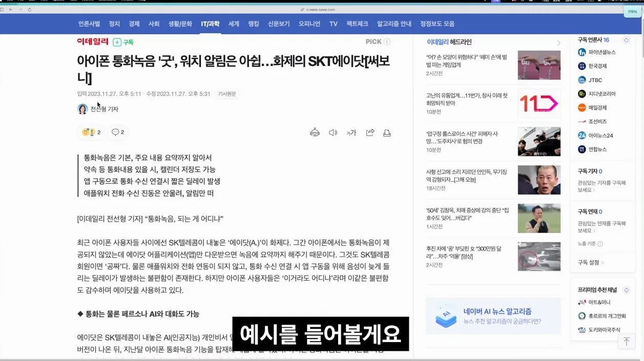Refresh subscribed press list 구독 언론사
This screenshot has height=361, width=644.
(x=626, y=40)
